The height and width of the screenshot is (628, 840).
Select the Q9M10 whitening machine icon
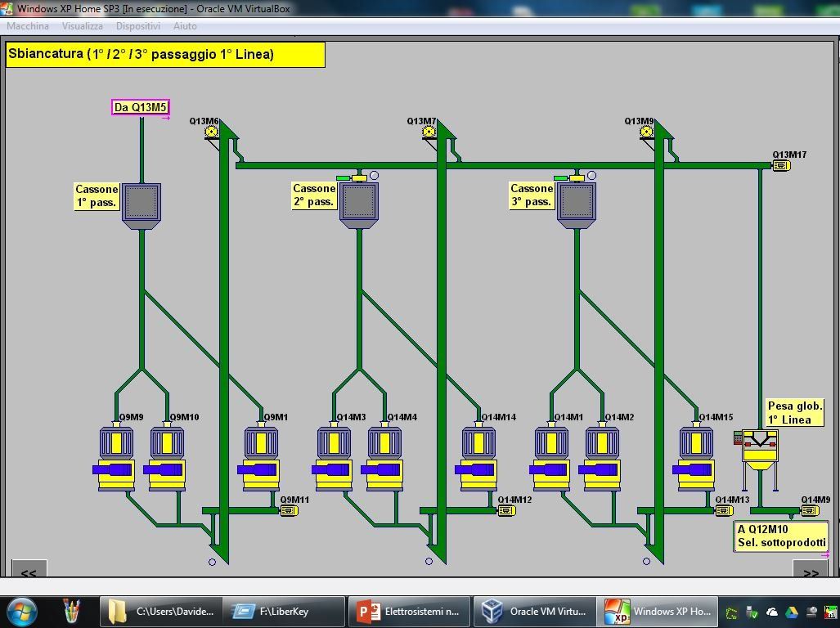pyautogui.click(x=166, y=459)
